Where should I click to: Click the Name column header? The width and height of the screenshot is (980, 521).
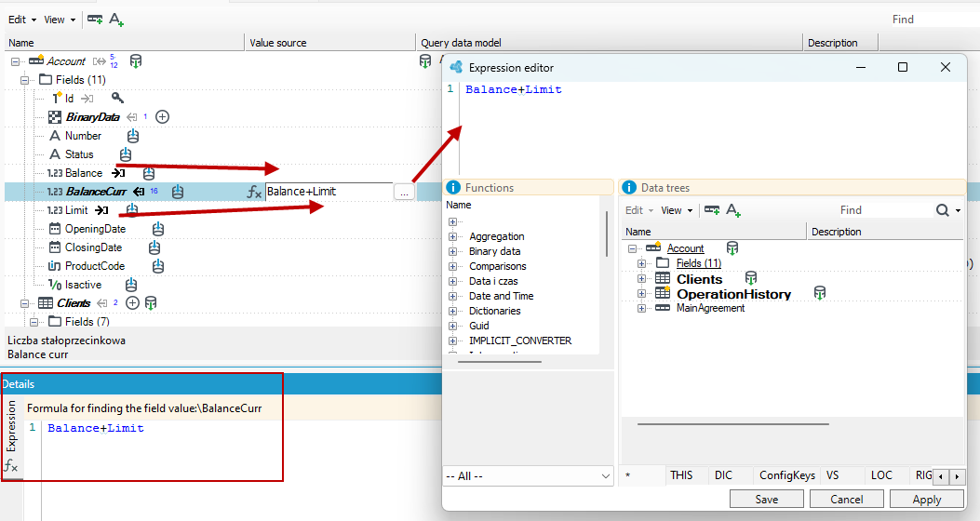point(124,43)
